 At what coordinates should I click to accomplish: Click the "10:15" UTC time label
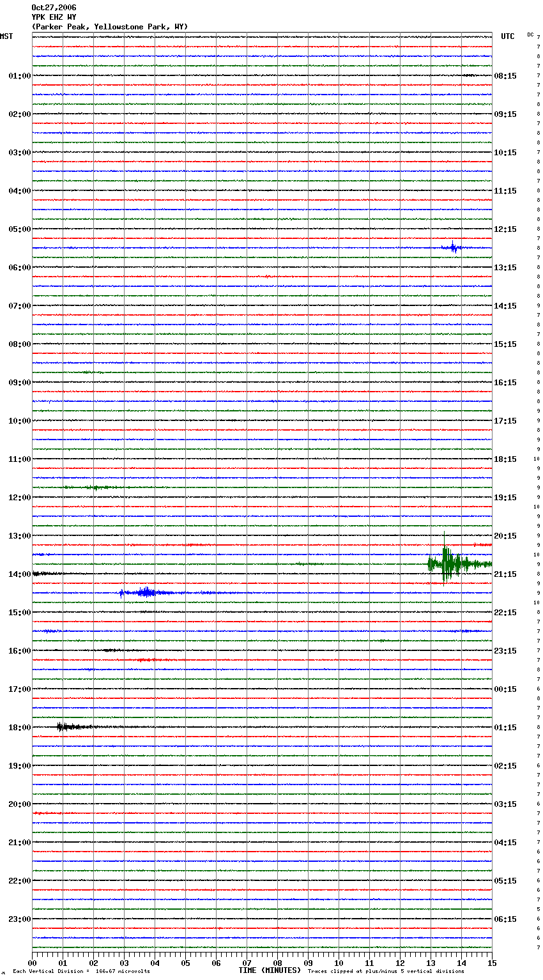505,153
